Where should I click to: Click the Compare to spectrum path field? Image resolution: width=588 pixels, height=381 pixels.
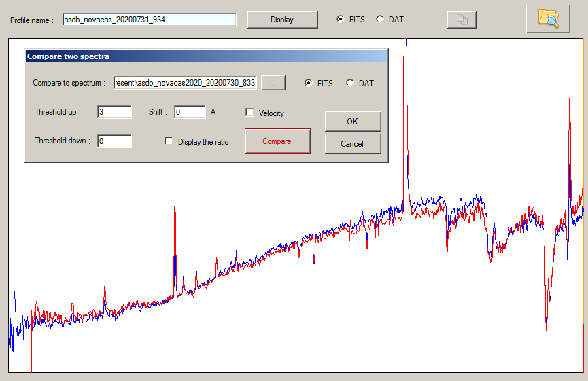(185, 83)
